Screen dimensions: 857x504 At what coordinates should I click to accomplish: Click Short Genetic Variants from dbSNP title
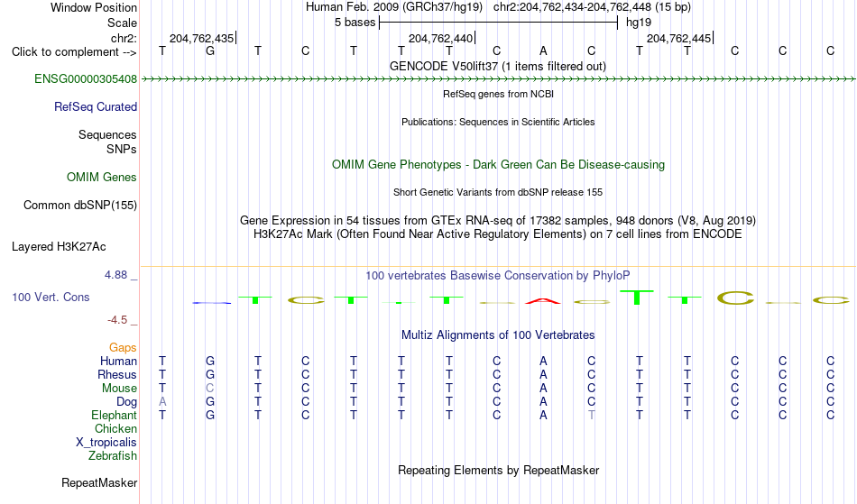point(498,193)
